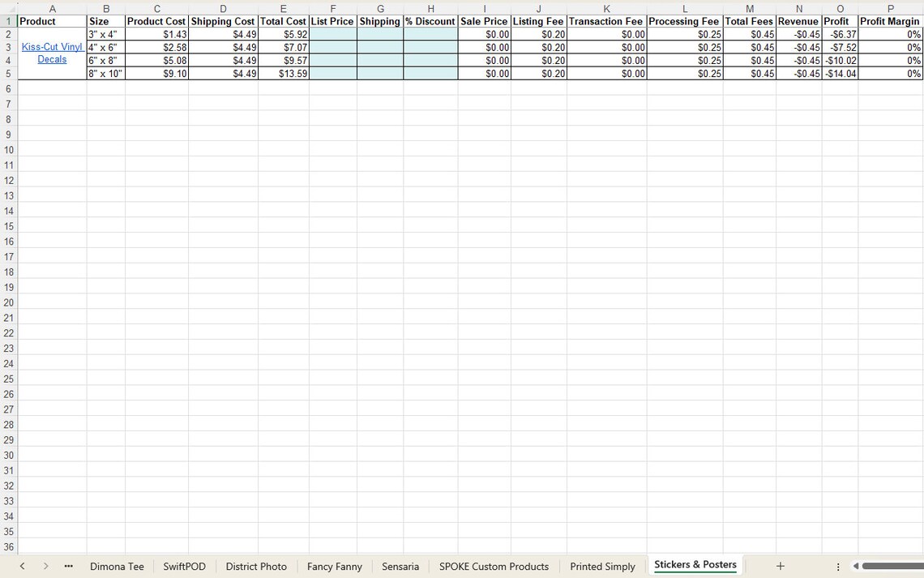Click the horizontal scrollbar

[x=892, y=566]
